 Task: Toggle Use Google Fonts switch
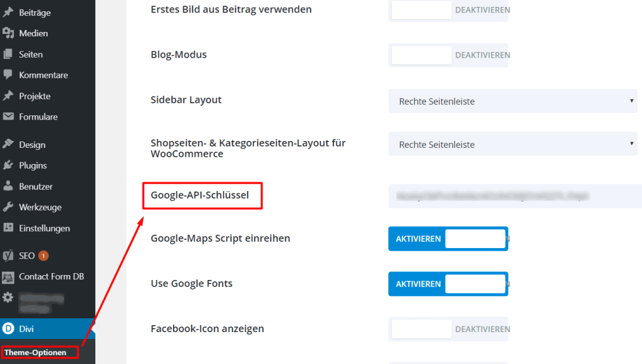448,284
